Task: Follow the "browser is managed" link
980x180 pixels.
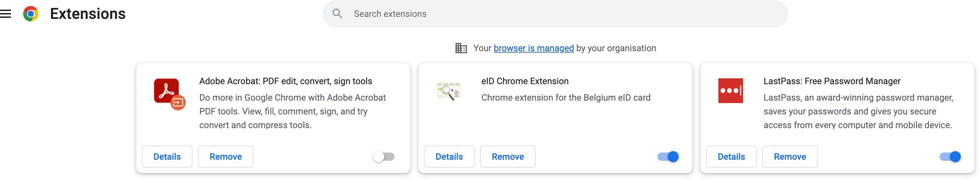Action: click(x=533, y=48)
